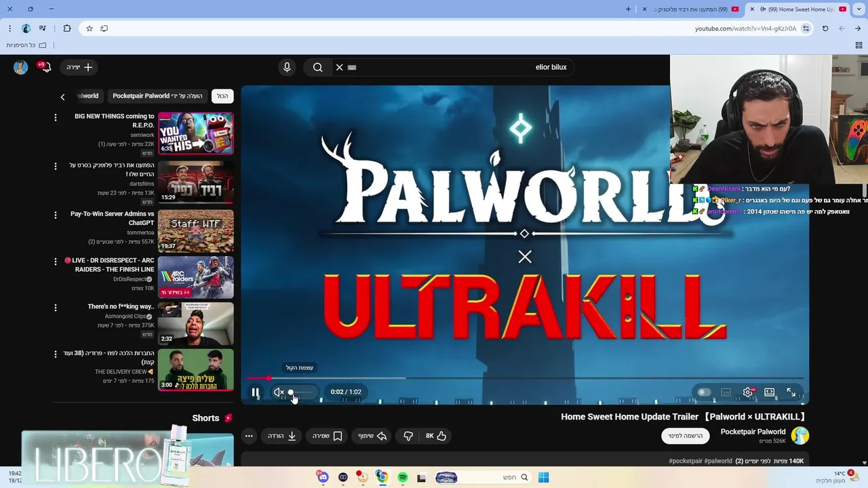Viewport: 868px width, 488px height.
Task: Click the Shorts section heading
Action: 212,418
